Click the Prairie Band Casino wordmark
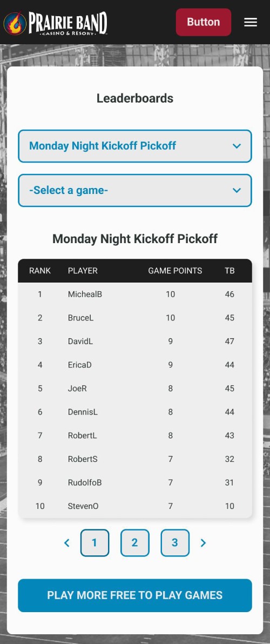 (68, 23)
